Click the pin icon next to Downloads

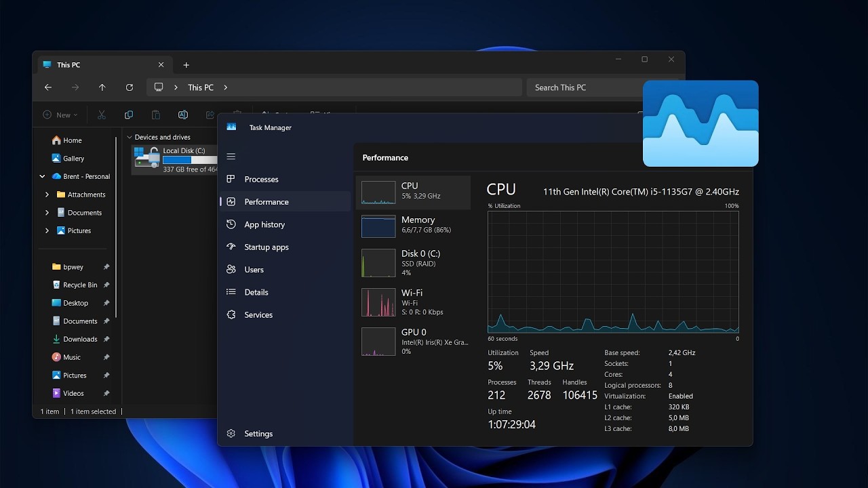106,339
